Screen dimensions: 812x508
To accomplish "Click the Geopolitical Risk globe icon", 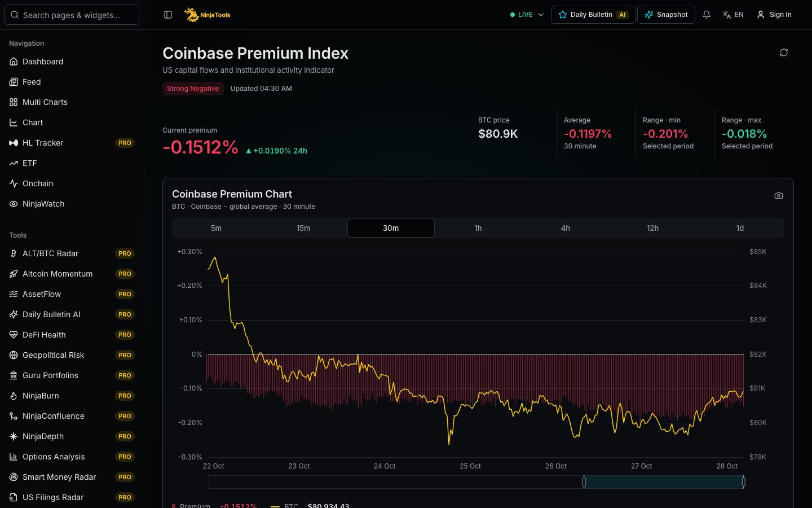I will click(14, 355).
